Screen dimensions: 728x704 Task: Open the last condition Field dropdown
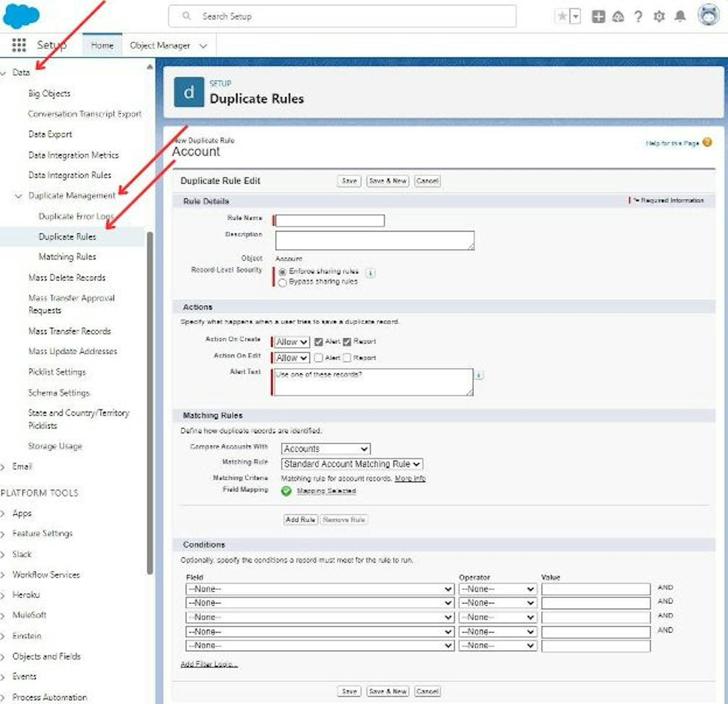pos(320,645)
